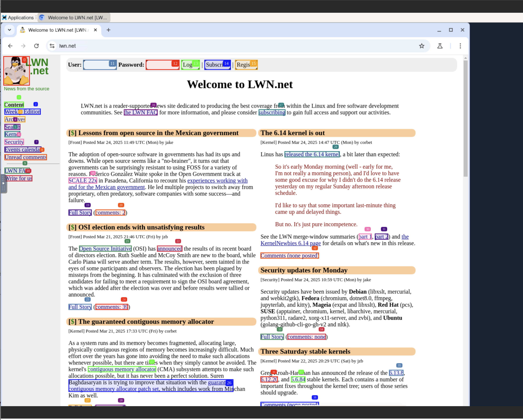Bookmark this page with the star icon
The height and width of the screenshot is (420, 523).
pos(422,46)
